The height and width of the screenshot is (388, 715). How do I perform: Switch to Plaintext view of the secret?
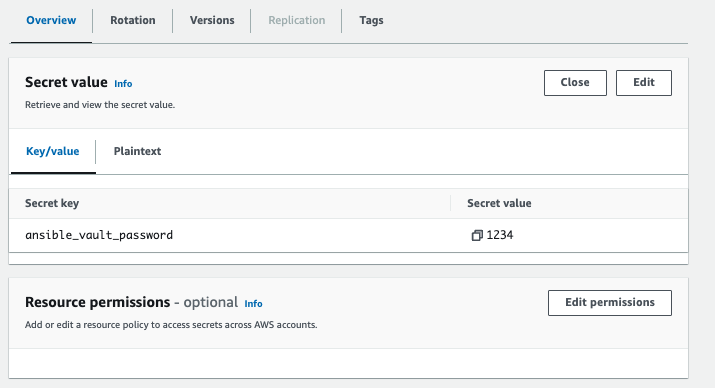137,151
